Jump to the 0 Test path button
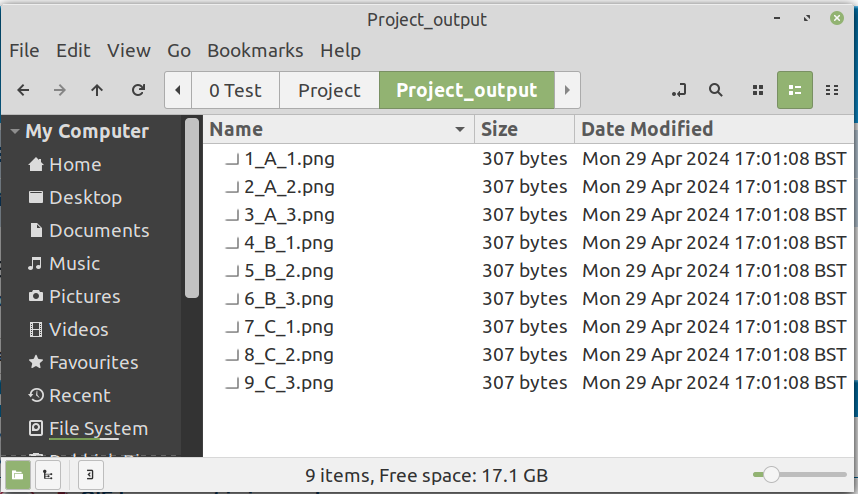Viewport: 858px width, 494px height. (x=235, y=90)
